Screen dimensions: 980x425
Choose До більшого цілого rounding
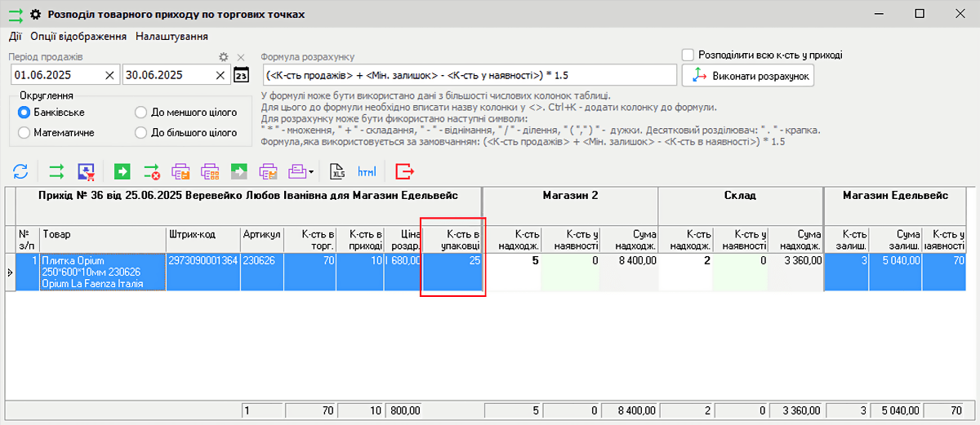tap(140, 132)
